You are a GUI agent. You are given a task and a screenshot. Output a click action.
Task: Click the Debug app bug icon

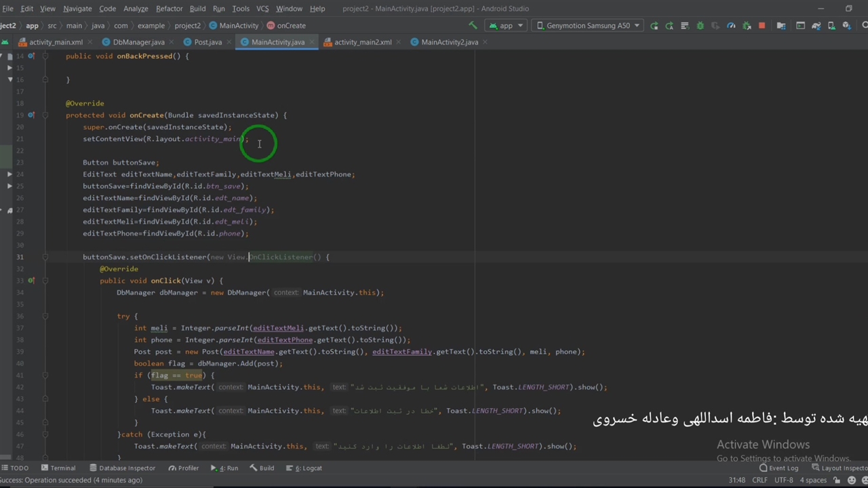700,26
